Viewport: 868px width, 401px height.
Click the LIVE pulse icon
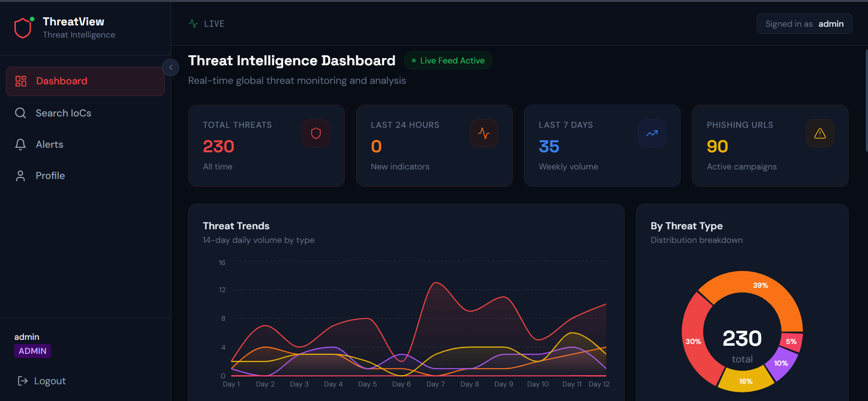(x=193, y=24)
